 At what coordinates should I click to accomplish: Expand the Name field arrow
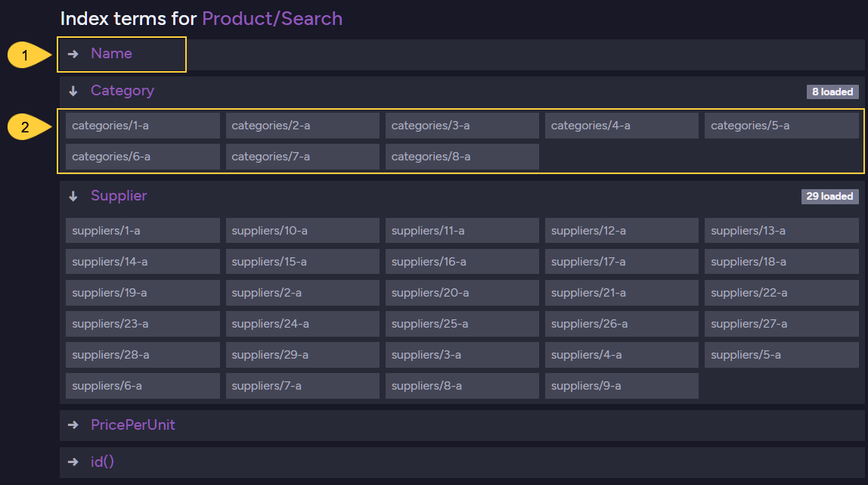pyautogui.click(x=73, y=54)
